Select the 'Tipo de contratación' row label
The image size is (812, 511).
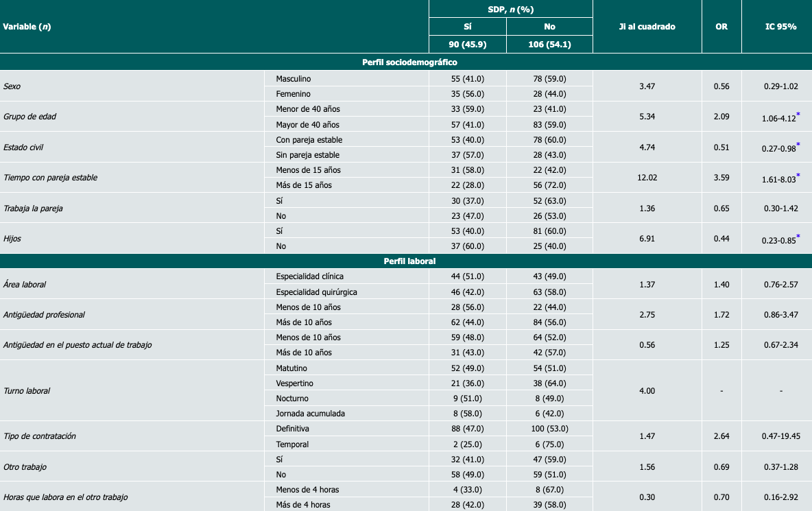[x=40, y=436]
